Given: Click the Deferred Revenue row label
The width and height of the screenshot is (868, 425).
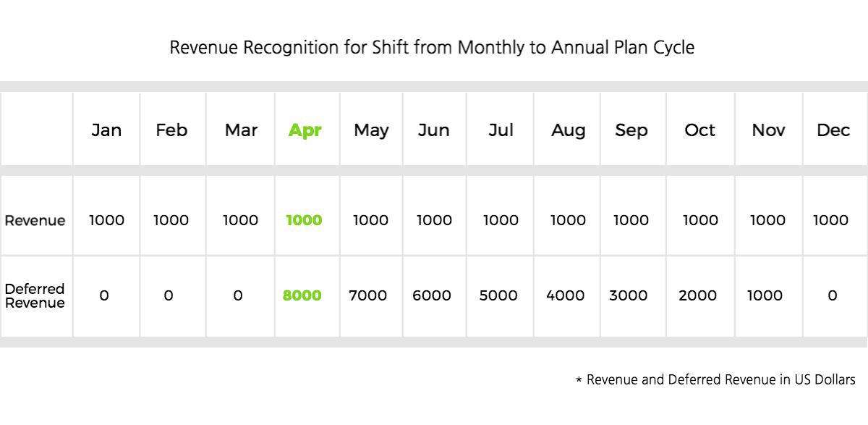Looking at the screenshot, I should click(x=35, y=295).
